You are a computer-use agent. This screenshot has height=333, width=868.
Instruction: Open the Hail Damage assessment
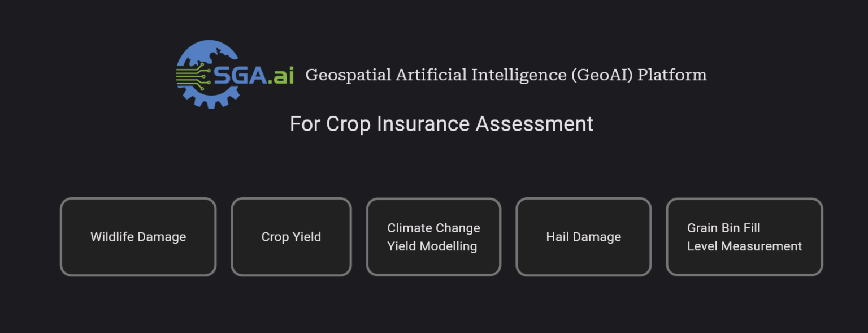pos(583,237)
